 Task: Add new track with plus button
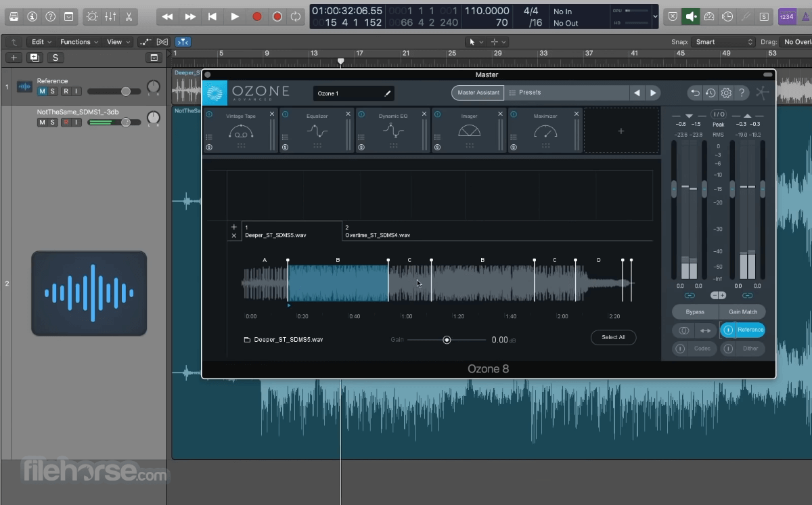(14, 58)
